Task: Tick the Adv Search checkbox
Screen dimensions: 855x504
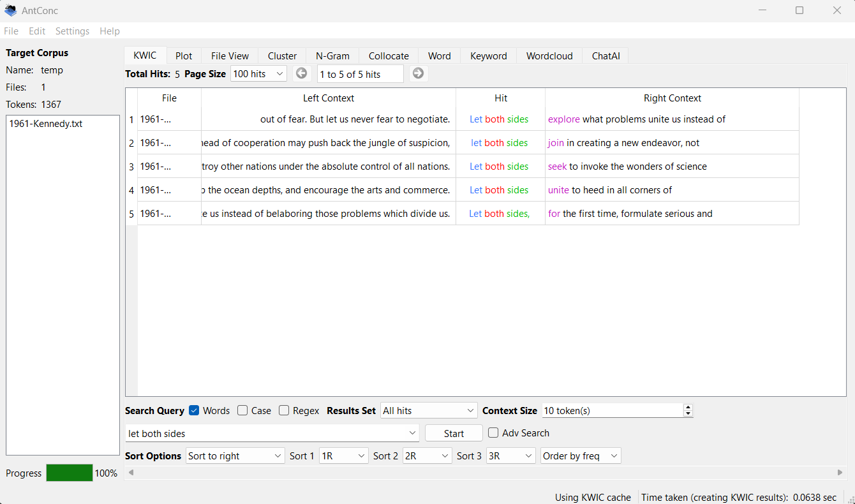Action: pyautogui.click(x=493, y=433)
